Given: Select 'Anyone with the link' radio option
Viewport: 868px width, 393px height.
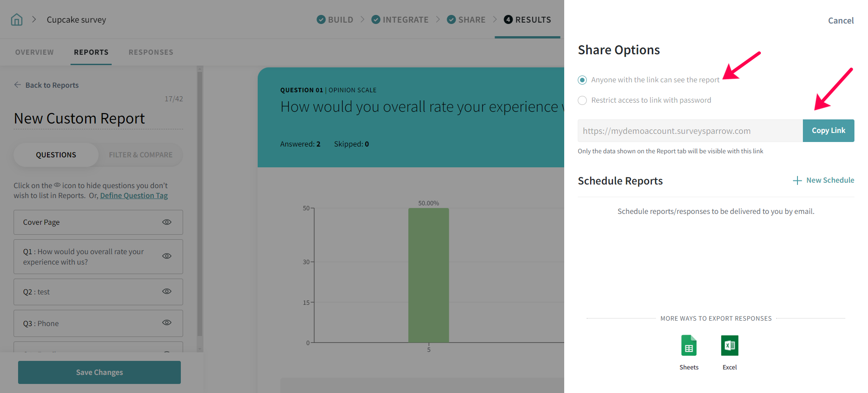Looking at the screenshot, I should pyautogui.click(x=582, y=80).
